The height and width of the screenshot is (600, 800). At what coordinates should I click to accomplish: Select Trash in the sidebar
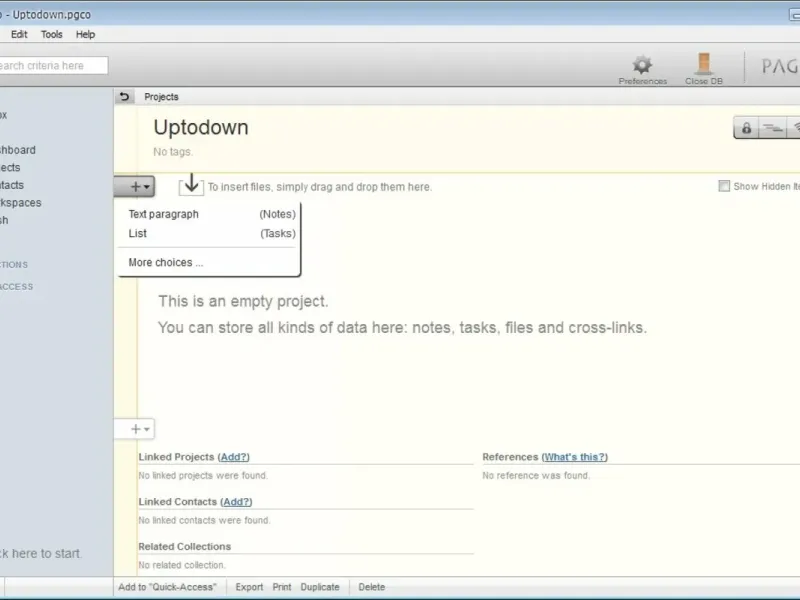point(4,220)
